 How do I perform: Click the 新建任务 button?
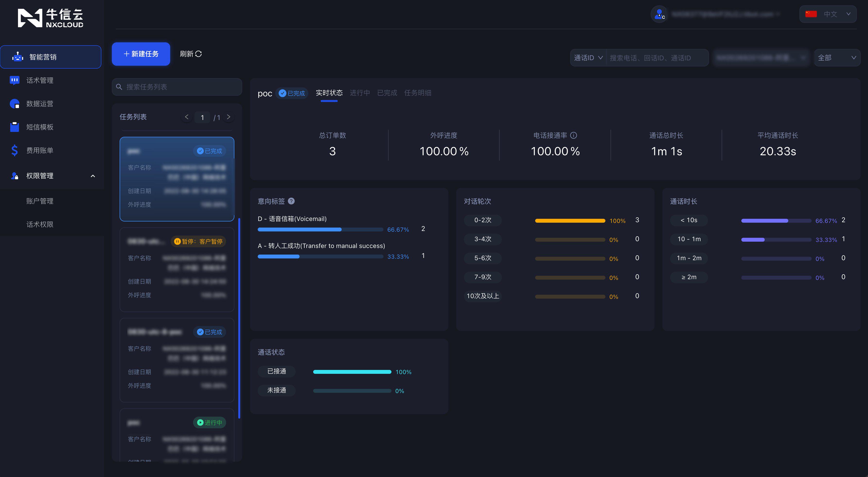pyautogui.click(x=141, y=54)
